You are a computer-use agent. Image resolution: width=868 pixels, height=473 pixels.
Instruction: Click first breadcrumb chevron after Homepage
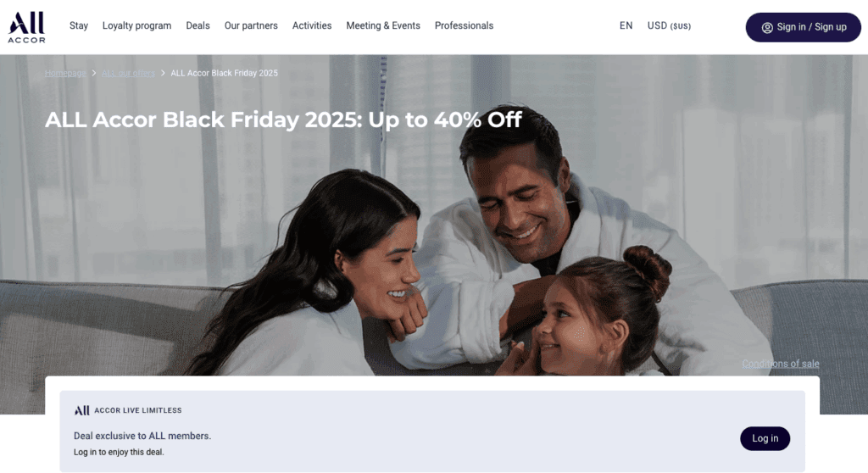94,73
